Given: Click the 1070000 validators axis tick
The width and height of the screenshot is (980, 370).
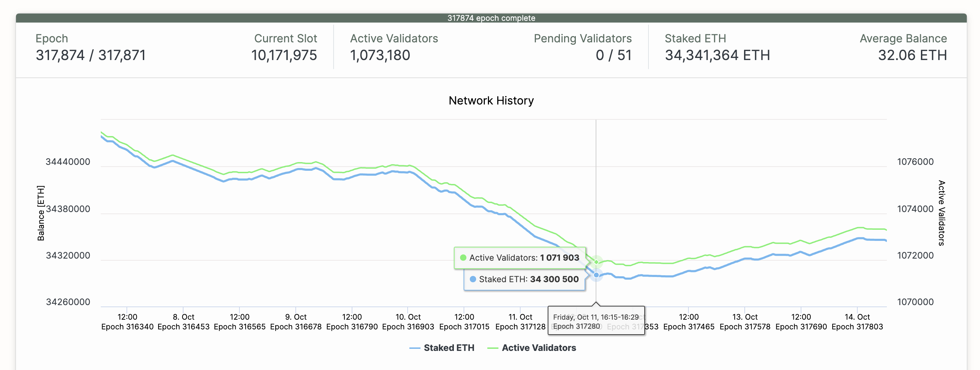Looking at the screenshot, I should tap(915, 302).
